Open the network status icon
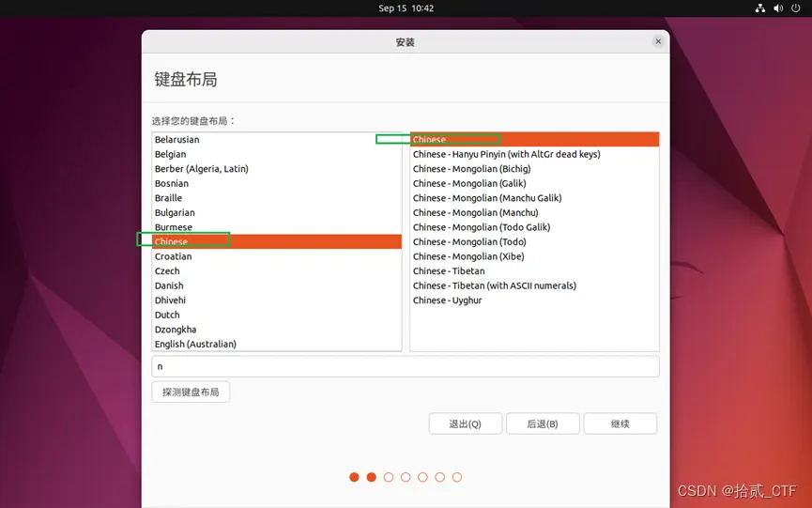This screenshot has width=812, height=508. (759, 8)
